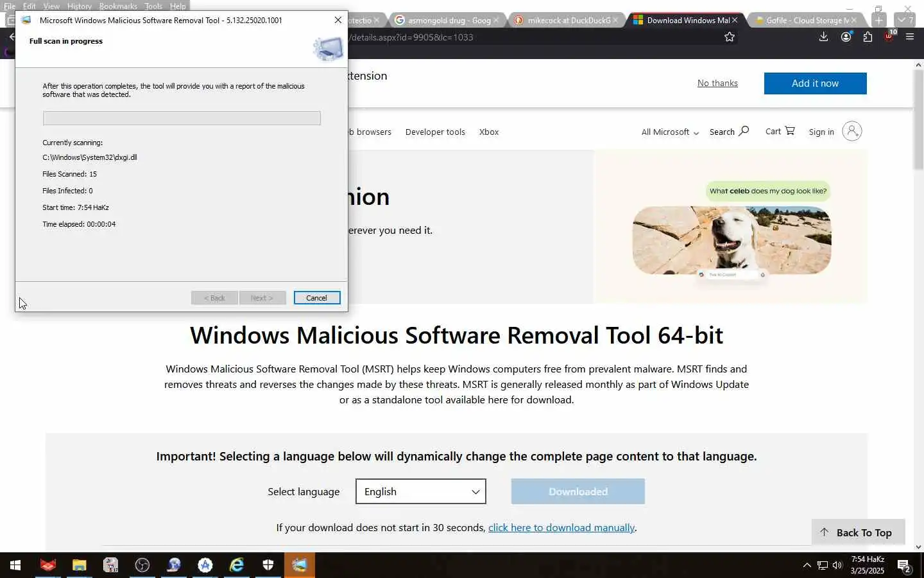The image size is (924, 578).
Task: Click Add it now button
Action: tap(815, 83)
